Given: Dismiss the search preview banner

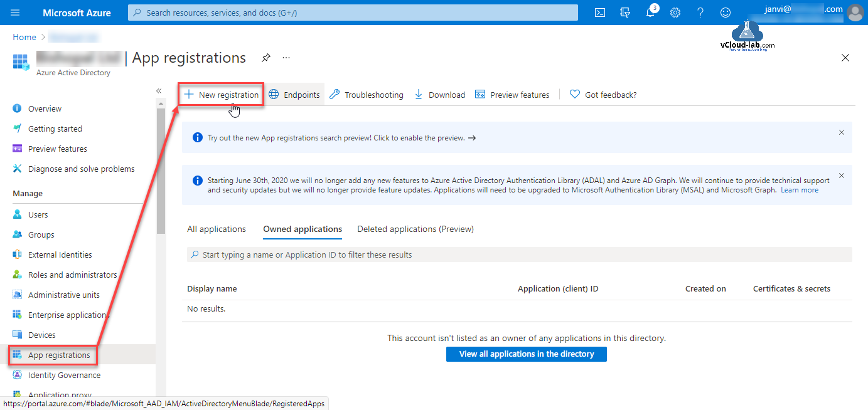Looking at the screenshot, I should (x=842, y=132).
